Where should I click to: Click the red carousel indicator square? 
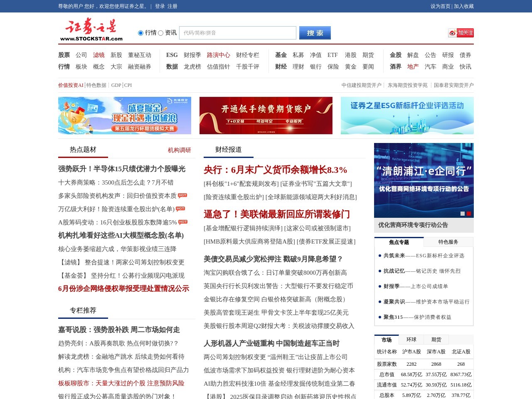(x=469, y=213)
